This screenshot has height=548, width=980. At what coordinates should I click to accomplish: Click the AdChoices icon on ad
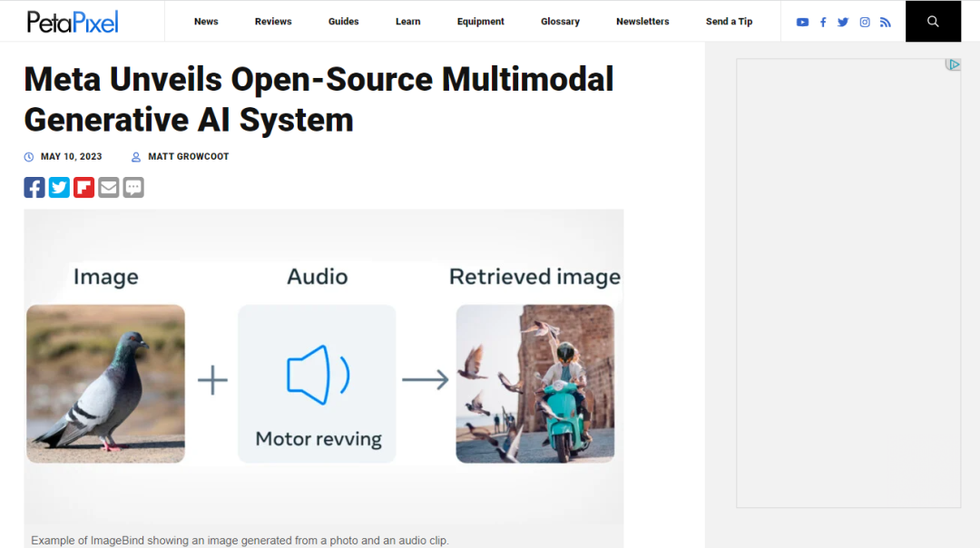(x=953, y=64)
